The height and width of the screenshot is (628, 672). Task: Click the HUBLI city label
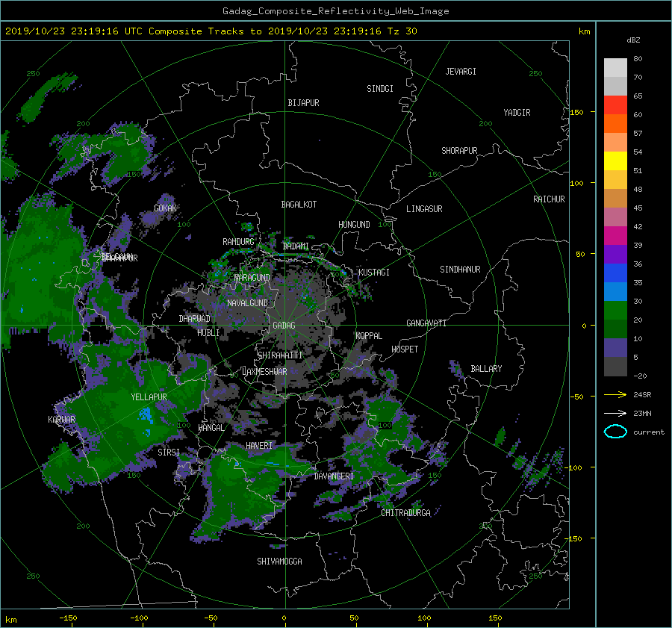(x=208, y=333)
